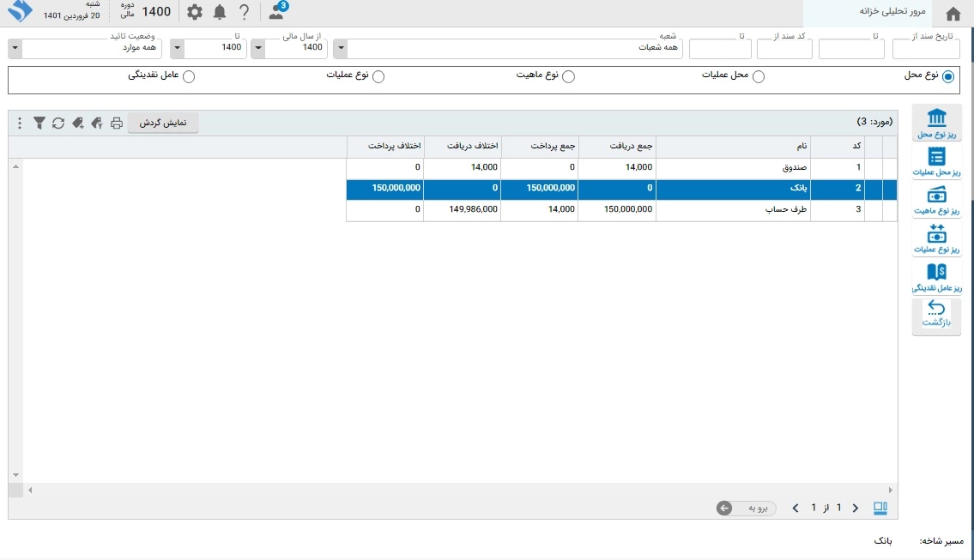
Task: Open the settings gear icon
Action: 195,12
